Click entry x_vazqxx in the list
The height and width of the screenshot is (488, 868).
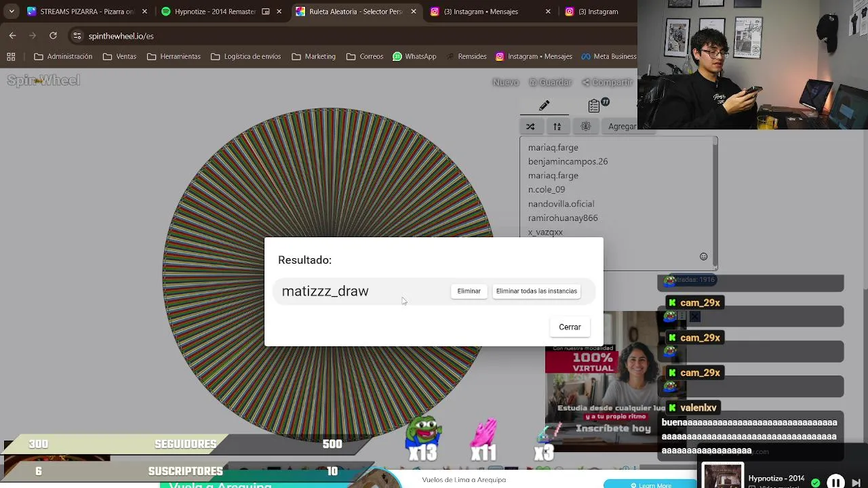click(545, 232)
